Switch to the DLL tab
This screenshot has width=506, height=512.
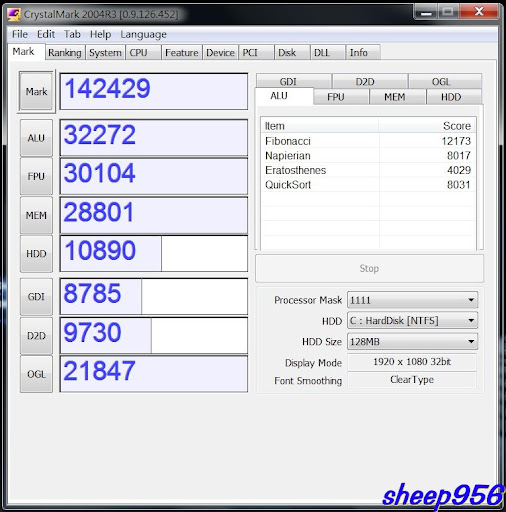[328, 53]
